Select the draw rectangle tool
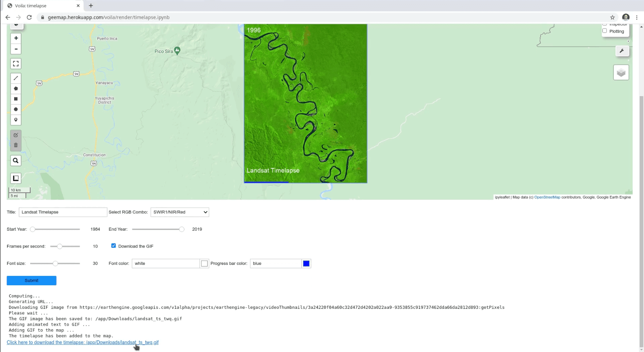The image size is (644, 352). (16, 99)
